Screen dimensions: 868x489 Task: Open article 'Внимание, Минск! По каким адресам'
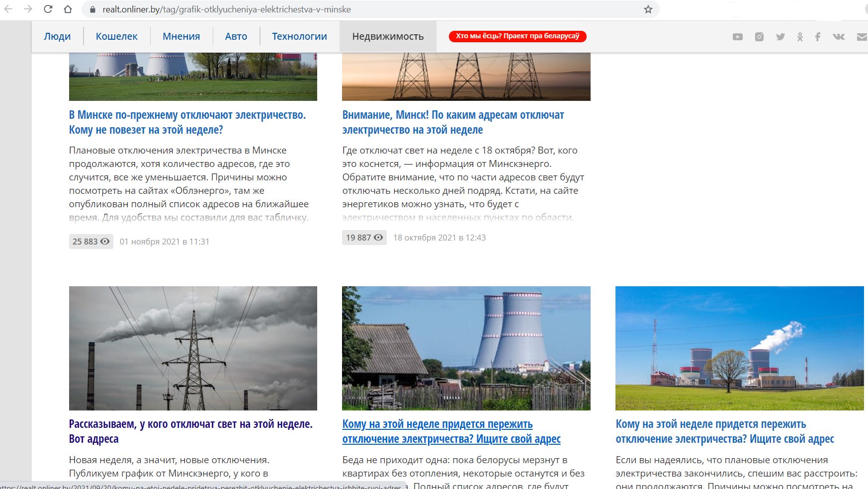click(x=453, y=122)
